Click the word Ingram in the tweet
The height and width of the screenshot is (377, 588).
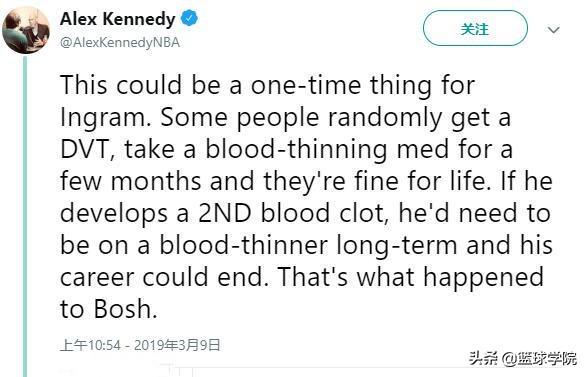103,118
